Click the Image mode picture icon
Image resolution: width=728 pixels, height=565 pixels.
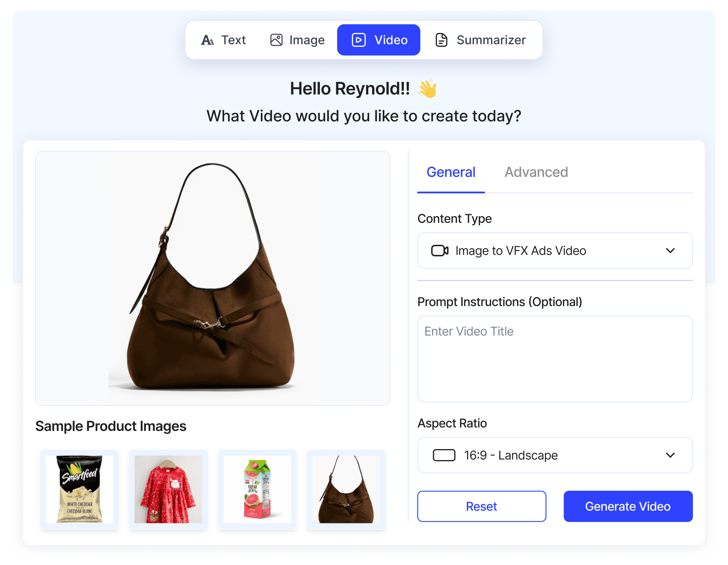(x=276, y=40)
